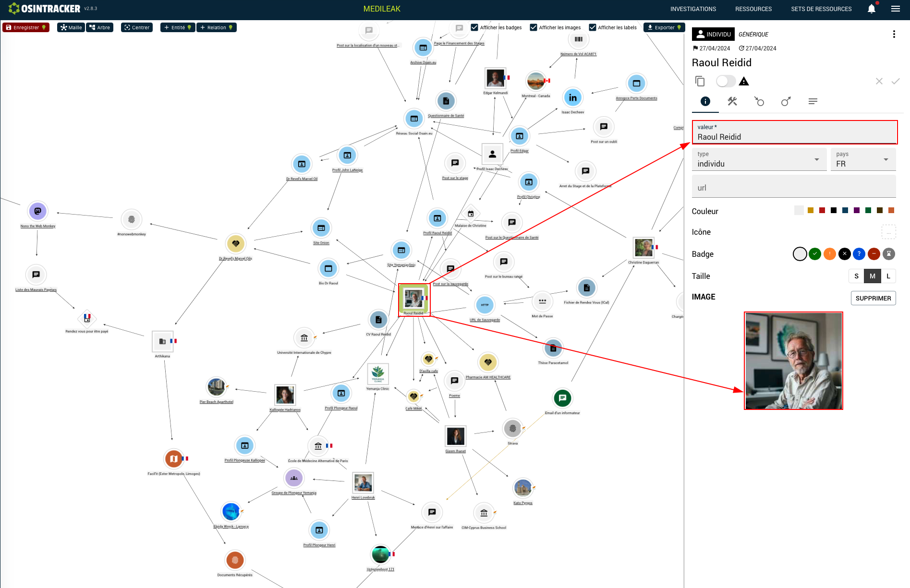
Task: Pick the red color swatch
Action: (x=822, y=210)
